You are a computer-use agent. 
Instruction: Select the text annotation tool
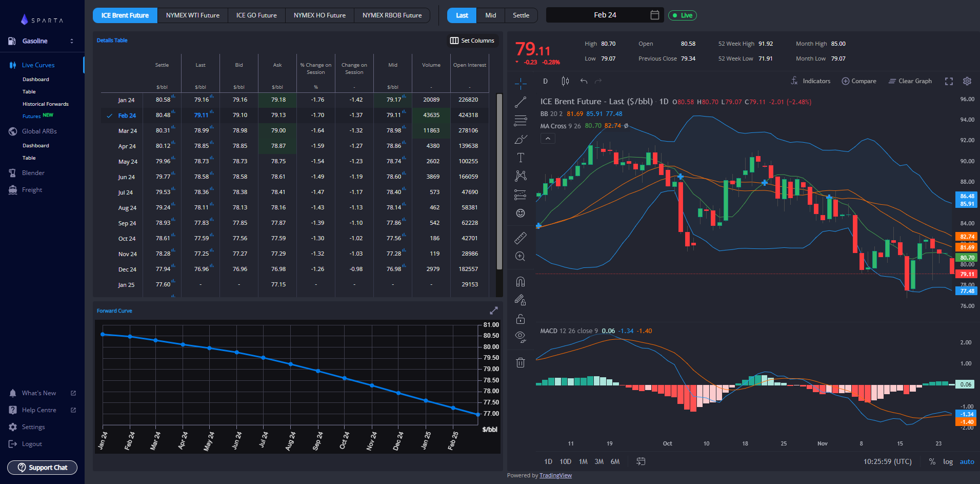(x=521, y=158)
